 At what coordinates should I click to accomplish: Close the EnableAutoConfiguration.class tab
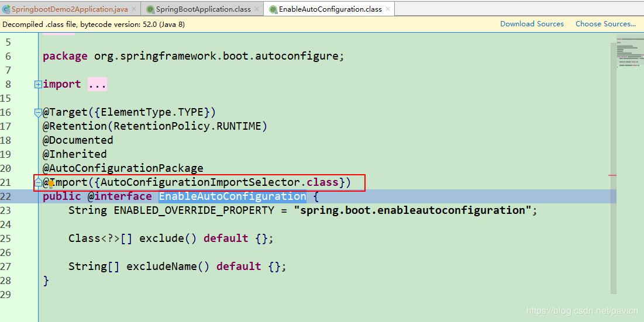point(388,9)
